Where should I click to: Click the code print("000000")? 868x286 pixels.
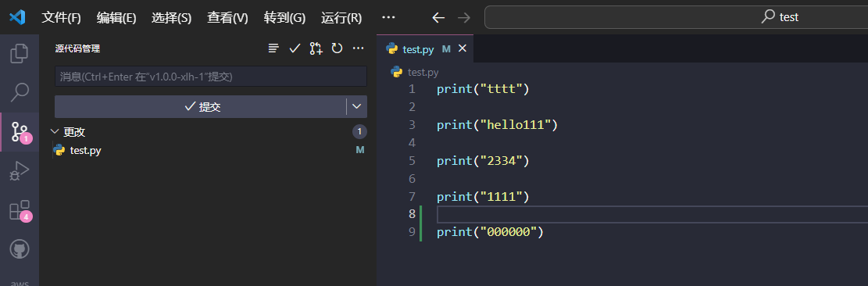490,232
